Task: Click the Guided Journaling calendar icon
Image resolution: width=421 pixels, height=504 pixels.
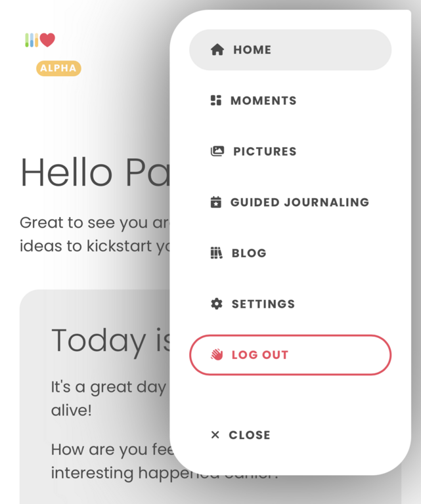Action: (x=216, y=202)
